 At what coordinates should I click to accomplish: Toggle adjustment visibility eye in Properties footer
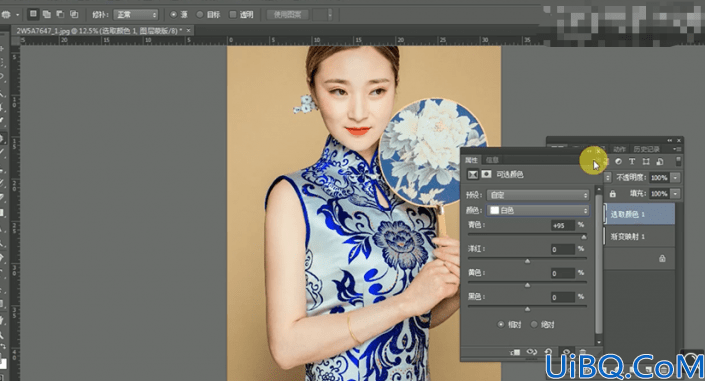click(566, 352)
